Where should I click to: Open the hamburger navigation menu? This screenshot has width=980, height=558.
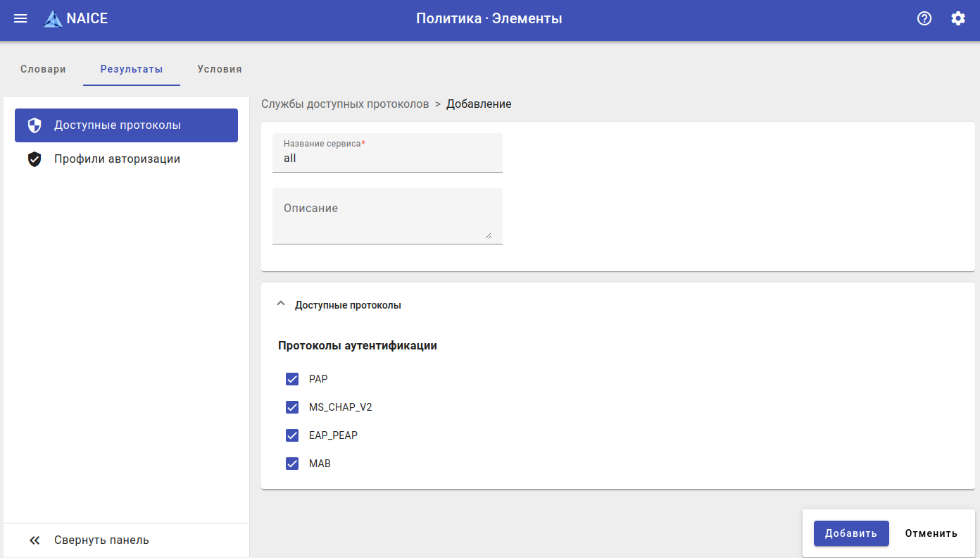click(x=20, y=19)
